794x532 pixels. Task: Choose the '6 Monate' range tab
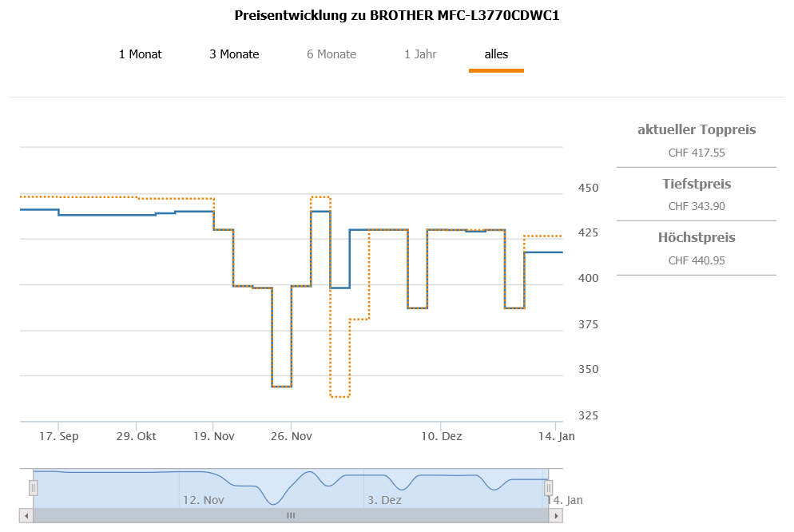pyautogui.click(x=331, y=54)
